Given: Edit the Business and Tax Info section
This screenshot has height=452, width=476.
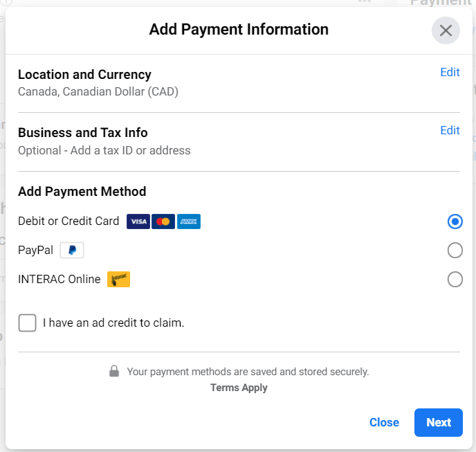Looking at the screenshot, I should click(x=450, y=130).
